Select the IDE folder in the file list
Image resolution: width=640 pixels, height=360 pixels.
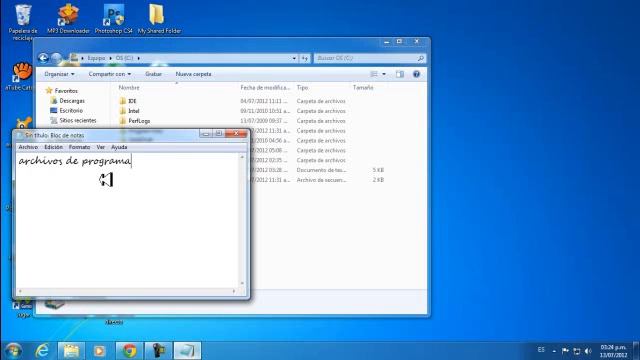[132, 101]
